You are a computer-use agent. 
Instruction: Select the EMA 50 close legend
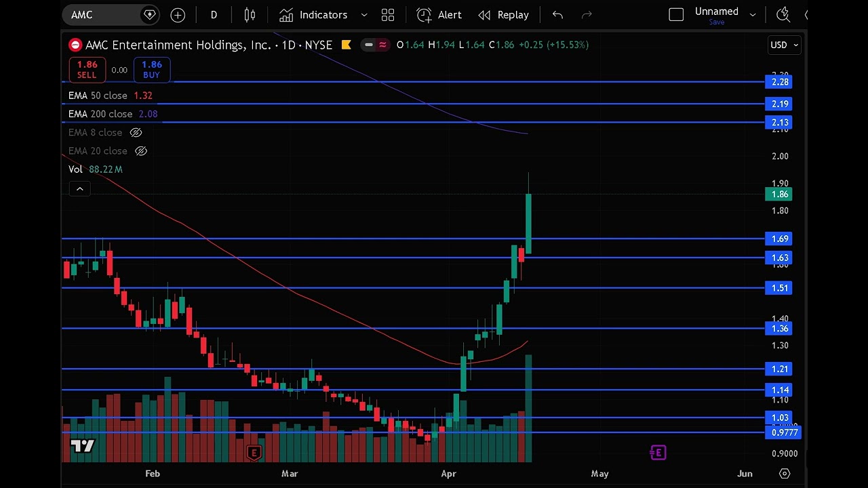tap(111, 96)
